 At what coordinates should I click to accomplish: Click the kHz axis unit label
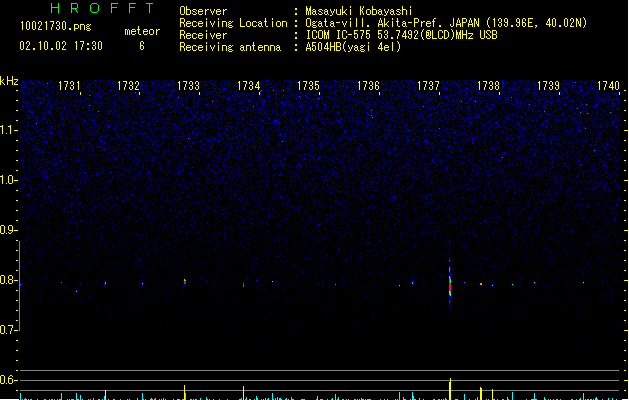coord(9,81)
